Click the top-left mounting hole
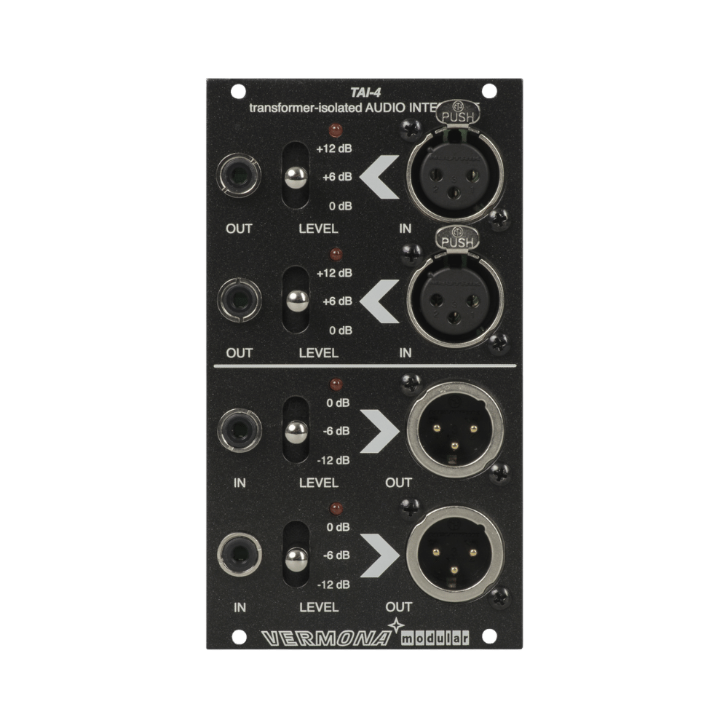This screenshot has height=728, width=728. click(x=238, y=92)
